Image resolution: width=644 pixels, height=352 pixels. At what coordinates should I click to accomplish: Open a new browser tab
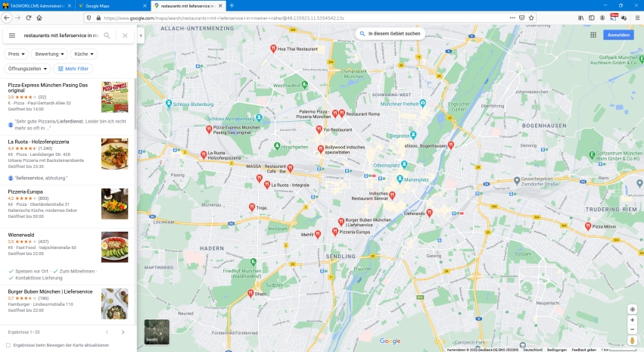[x=232, y=6]
